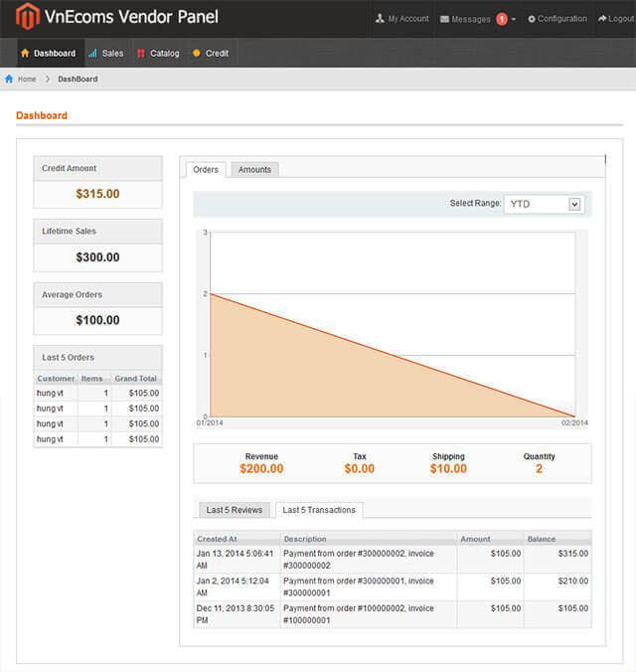This screenshot has width=636, height=672.
Task: Click the Dashboard home icon in navigation
Action: (x=25, y=53)
